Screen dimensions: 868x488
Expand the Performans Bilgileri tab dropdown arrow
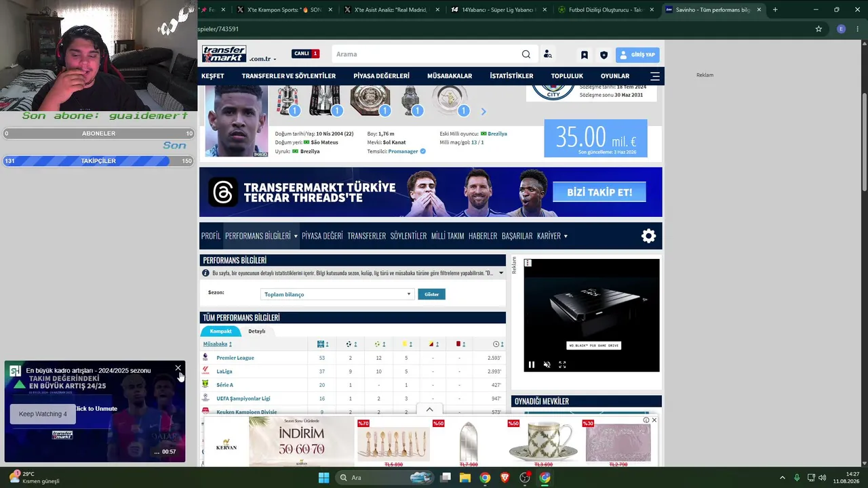coord(296,236)
